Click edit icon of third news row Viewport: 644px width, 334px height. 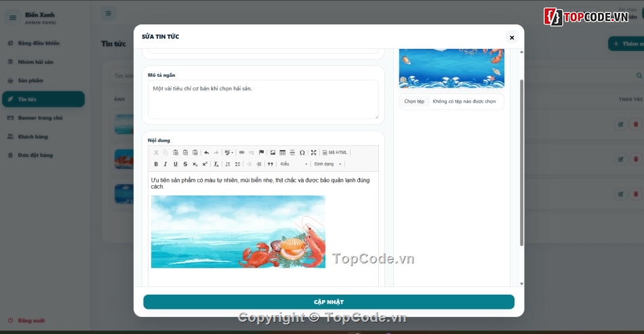point(620,194)
